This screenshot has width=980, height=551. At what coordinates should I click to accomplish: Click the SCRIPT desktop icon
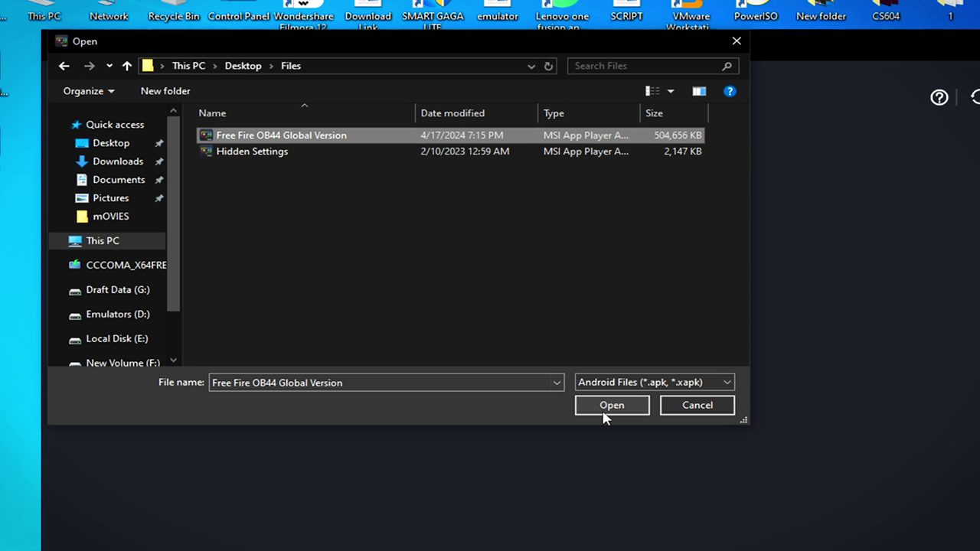pyautogui.click(x=626, y=11)
